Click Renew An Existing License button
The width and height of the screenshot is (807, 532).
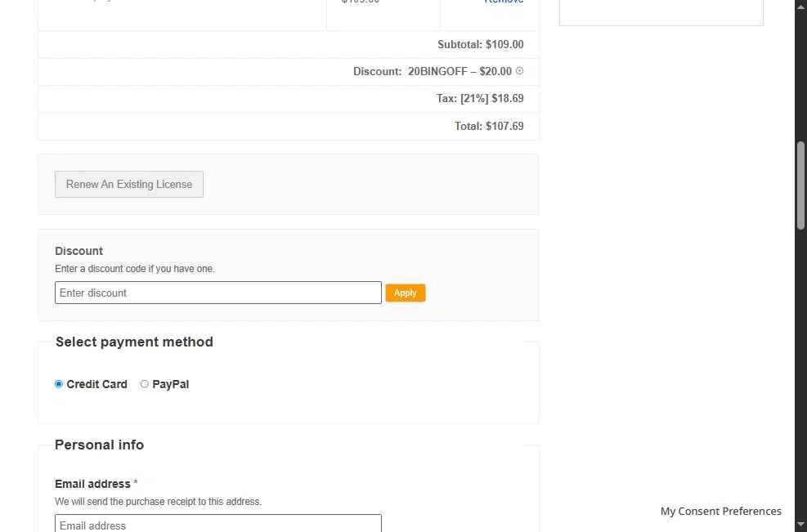tap(129, 184)
